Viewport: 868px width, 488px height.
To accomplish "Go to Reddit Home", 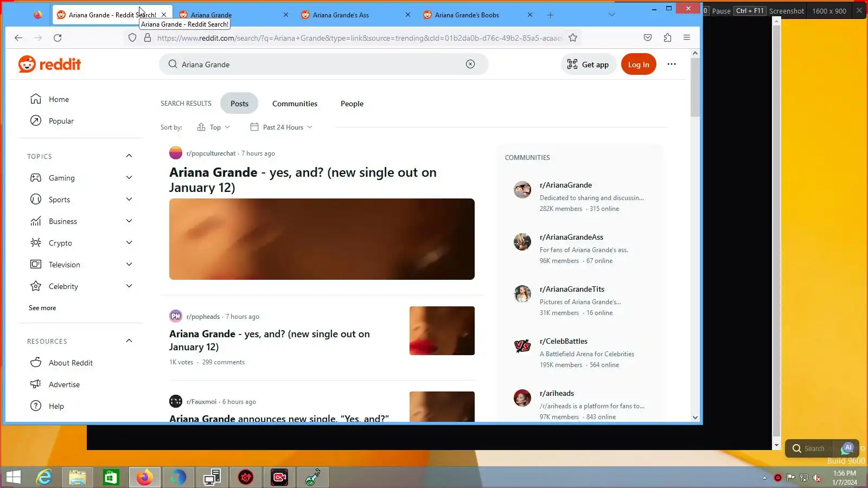I will click(x=59, y=99).
